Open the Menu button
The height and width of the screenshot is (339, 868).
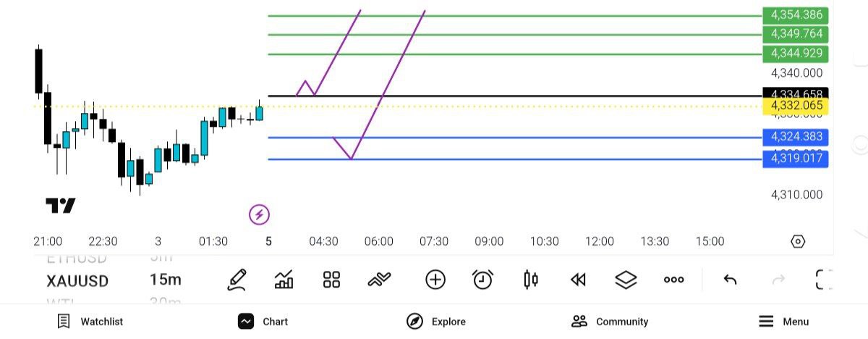coord(783,322)
